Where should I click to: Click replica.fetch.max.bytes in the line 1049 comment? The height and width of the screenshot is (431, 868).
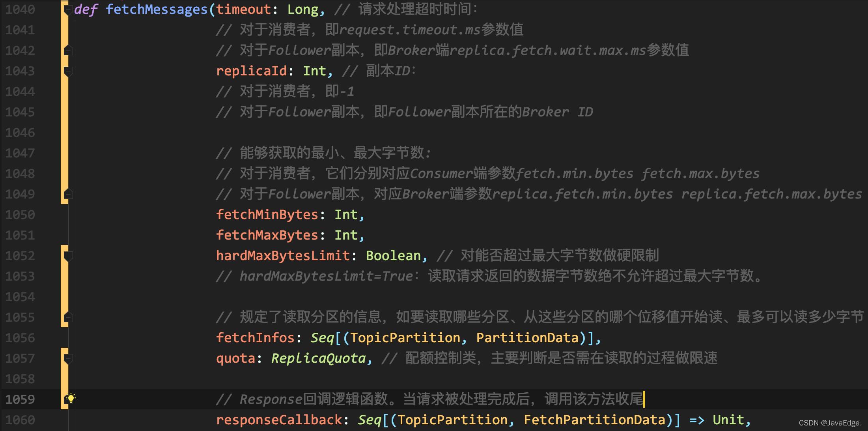point(772,194)
